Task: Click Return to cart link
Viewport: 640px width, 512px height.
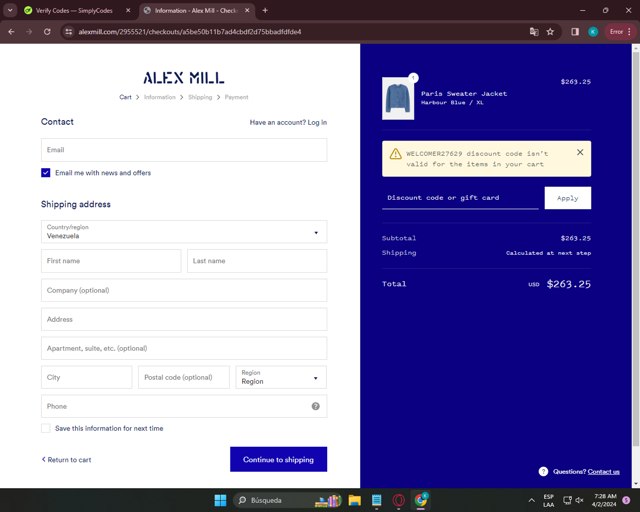Action: coord(67,460)
